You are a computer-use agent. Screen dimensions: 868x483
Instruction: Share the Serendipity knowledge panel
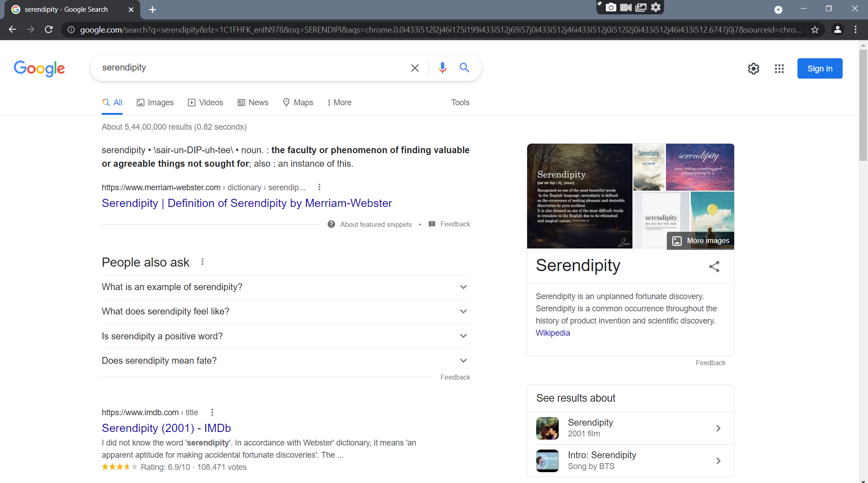click(x=714, y=267)
